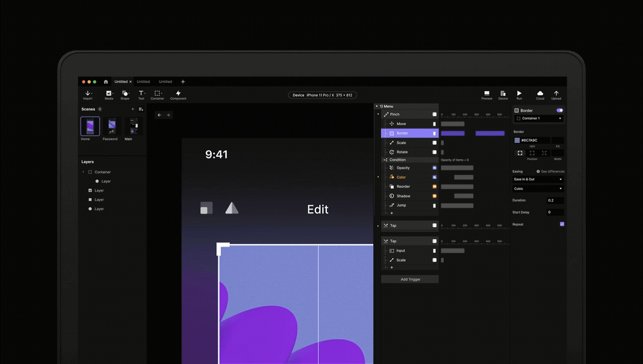Open the Device selector showing iPhone 11 Pro
Image resolution: width=643 pixels, height=364 pixels.
pyautogui.click(x=323, y=95)
